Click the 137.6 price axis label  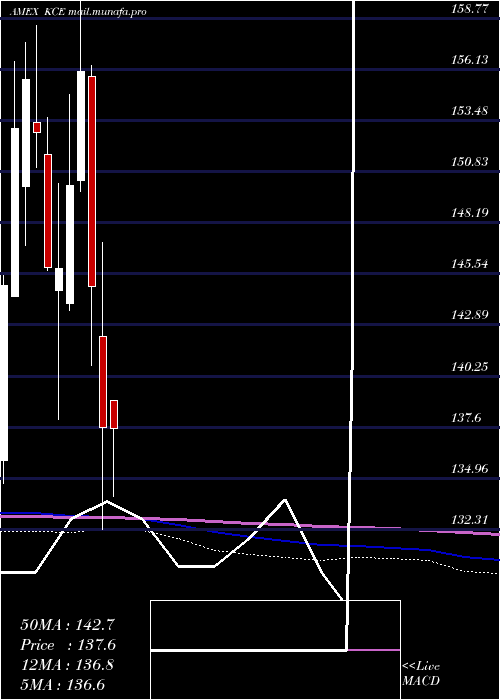(x=467, y=418)
